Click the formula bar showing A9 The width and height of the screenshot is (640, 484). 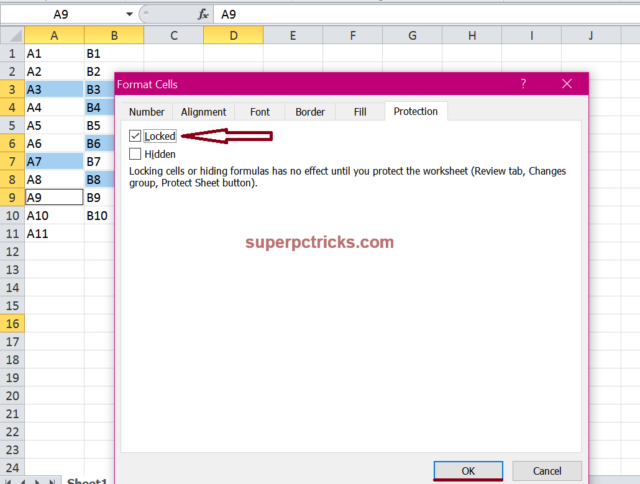427,15
